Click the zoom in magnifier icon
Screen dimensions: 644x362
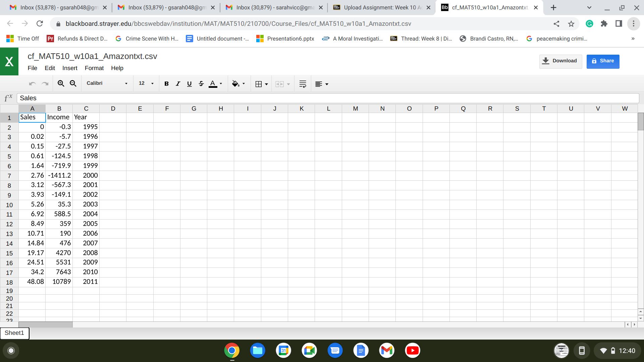pyautogui.click(x=61, y=83)
